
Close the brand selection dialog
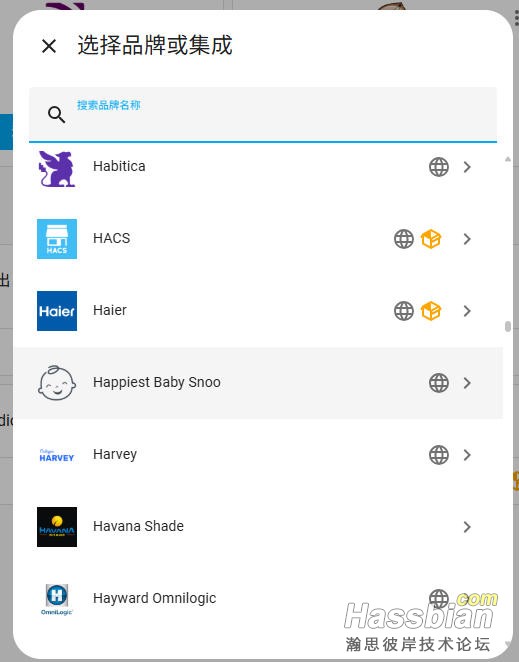pos(49,46)
